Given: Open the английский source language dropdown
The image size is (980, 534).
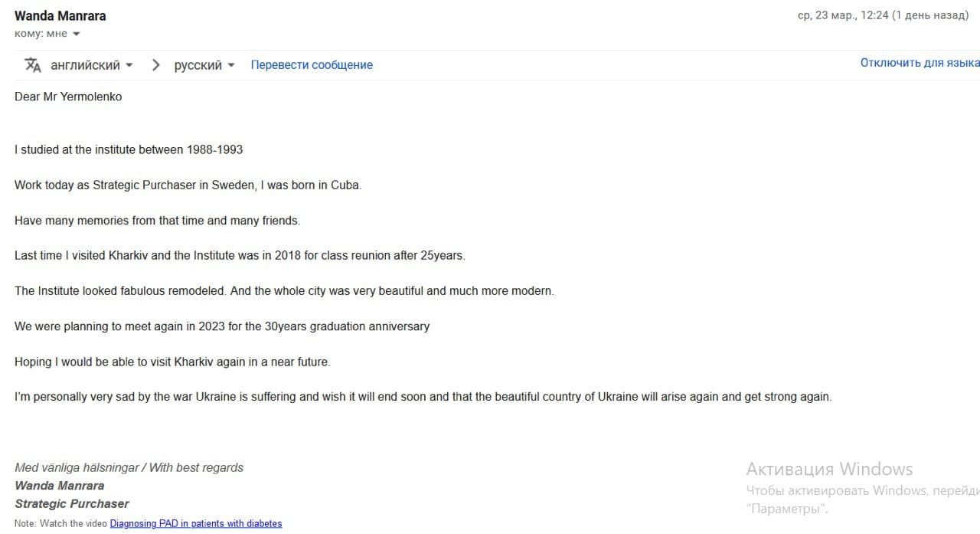Looking at the screenshot, I should point(92,65).
